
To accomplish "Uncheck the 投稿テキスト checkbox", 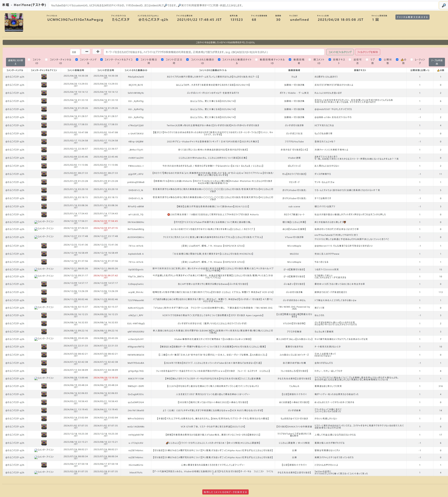I will (x=330, y=60).
